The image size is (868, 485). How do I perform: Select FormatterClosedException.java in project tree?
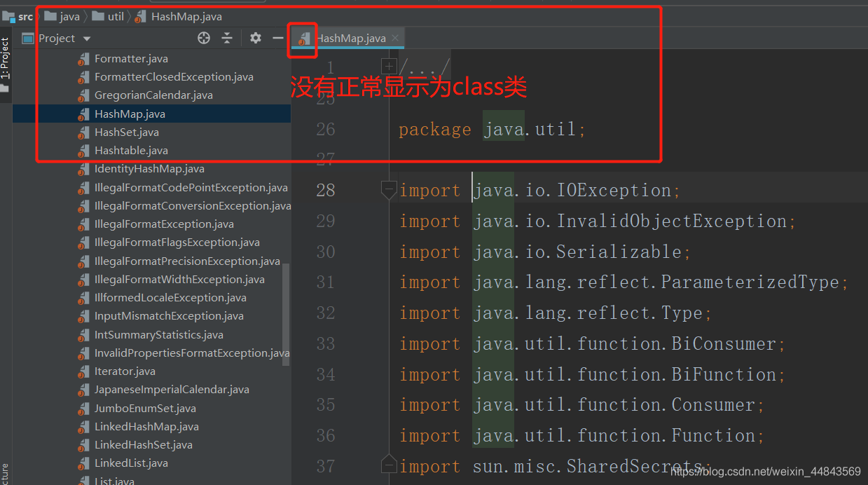coord(174,77)
